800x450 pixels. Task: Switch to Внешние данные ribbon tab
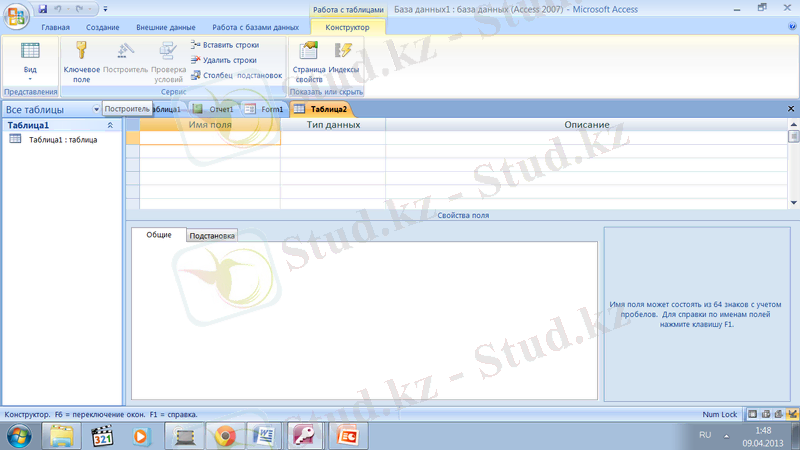165,28
